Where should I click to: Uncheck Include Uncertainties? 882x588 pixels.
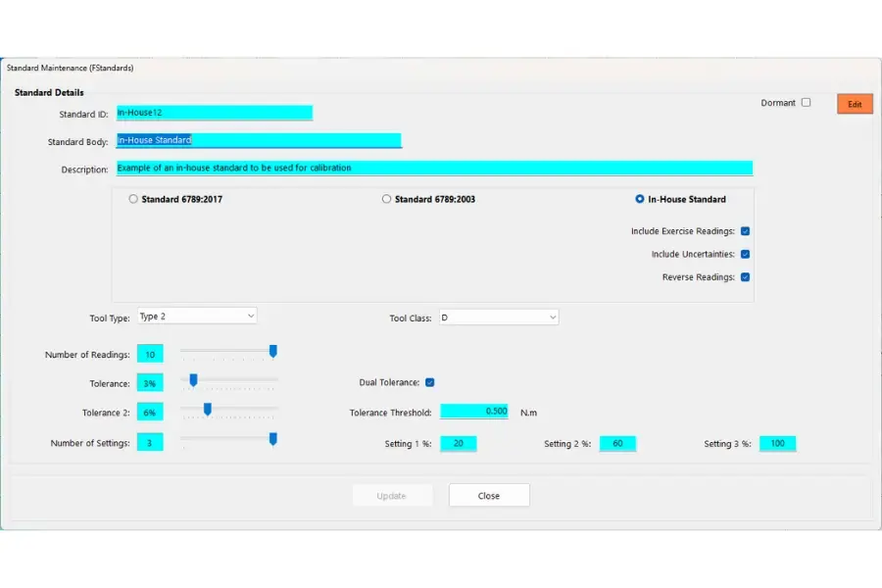click(746, 254)
